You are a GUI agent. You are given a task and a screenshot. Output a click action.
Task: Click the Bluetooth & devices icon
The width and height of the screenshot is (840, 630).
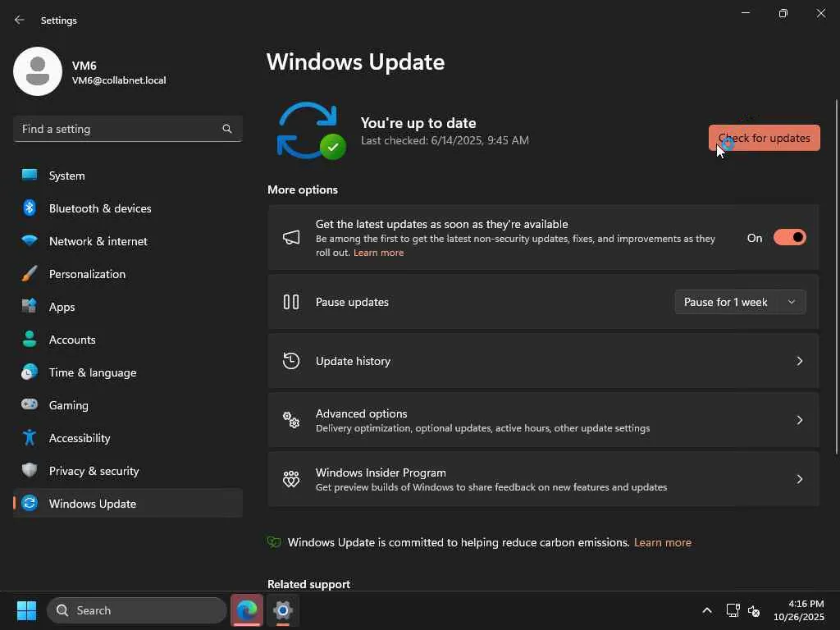pos(30,208)
